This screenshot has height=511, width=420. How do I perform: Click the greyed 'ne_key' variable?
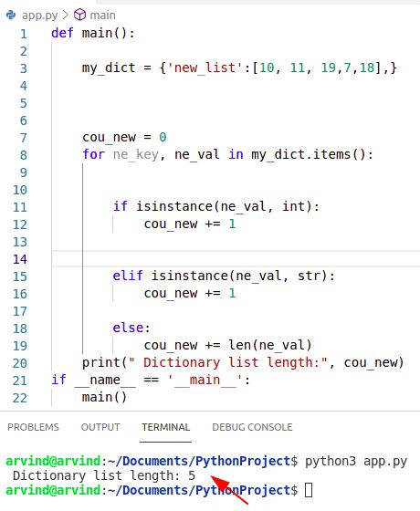click(x=136, y=154)
